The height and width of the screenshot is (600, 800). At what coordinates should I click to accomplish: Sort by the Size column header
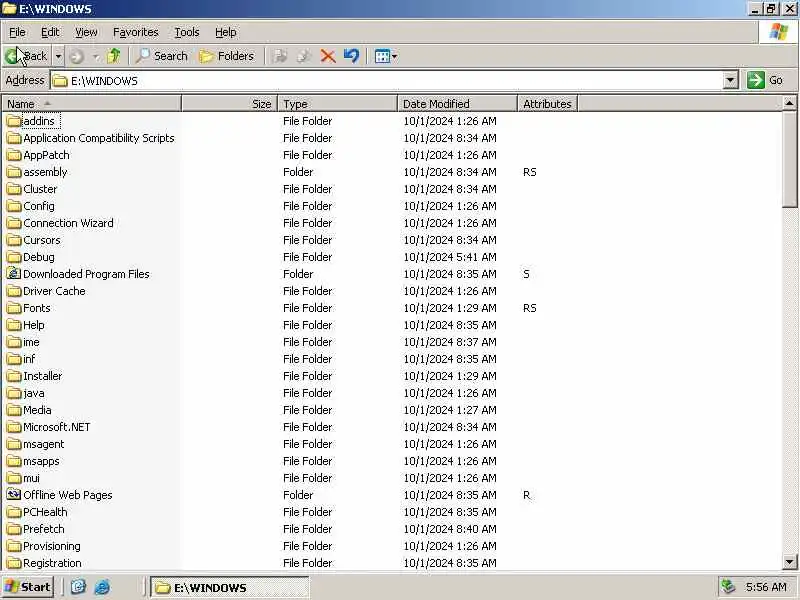point(230,104)
